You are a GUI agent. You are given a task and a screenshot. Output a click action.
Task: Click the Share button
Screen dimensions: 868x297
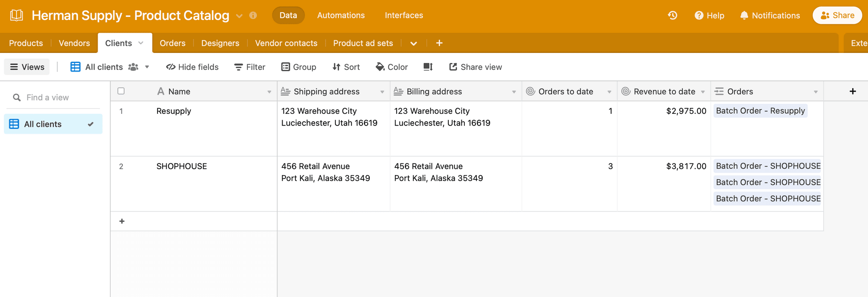837,16
